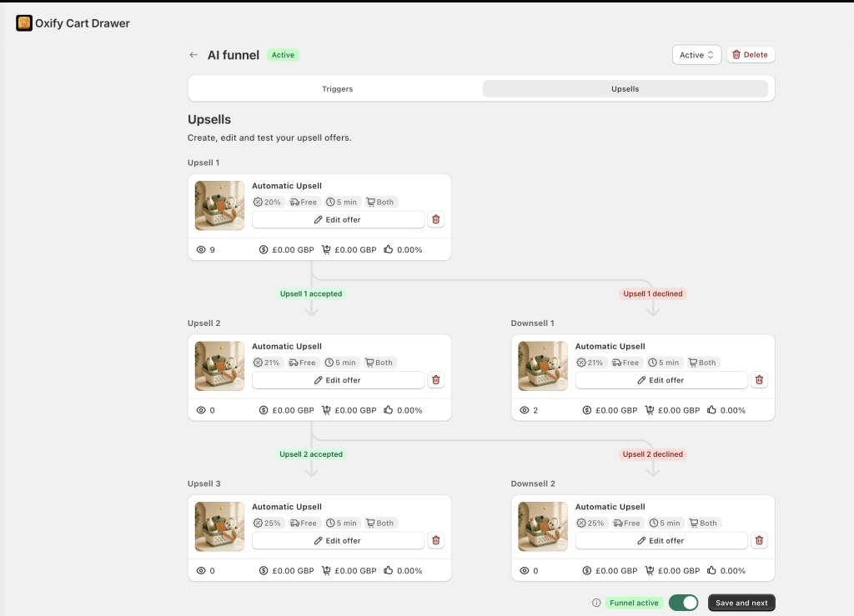Open the Upsell 1 product thumbnail
This screenshot has width=854, height=616.
coord(219,206)
